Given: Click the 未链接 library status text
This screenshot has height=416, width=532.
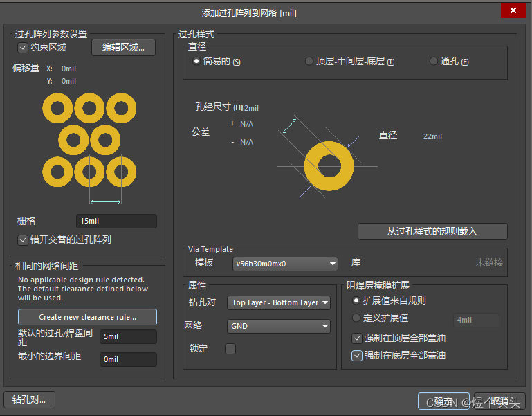Looking at the screenshot, I should coord(489,262).
